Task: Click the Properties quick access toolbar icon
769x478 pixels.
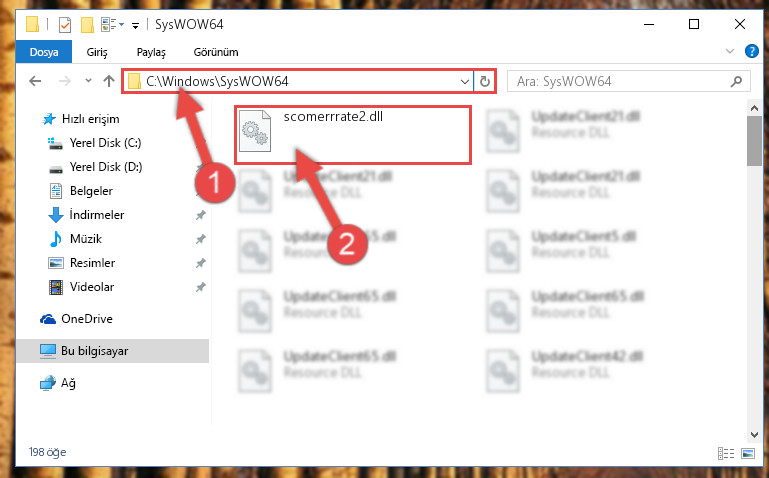Action: 65,24
